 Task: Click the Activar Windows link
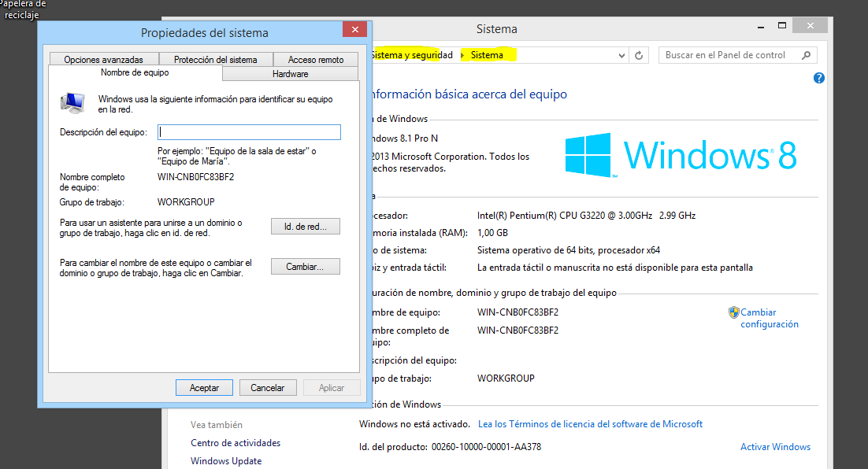(775, 447)
